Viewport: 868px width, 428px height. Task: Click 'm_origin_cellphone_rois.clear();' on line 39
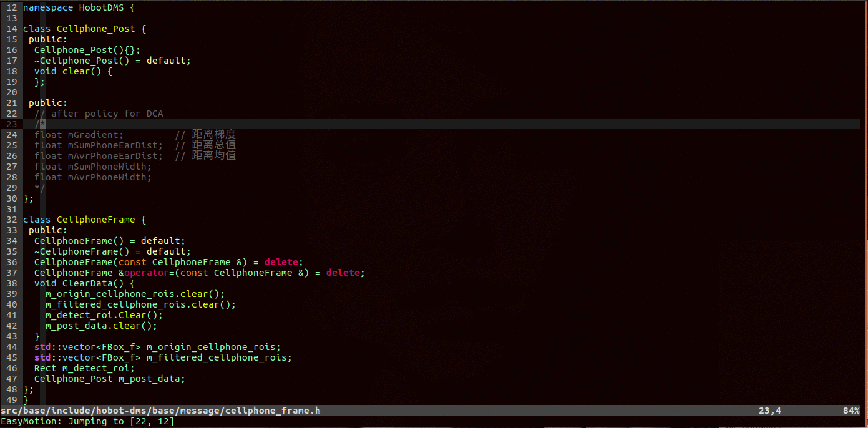[135, 294]
